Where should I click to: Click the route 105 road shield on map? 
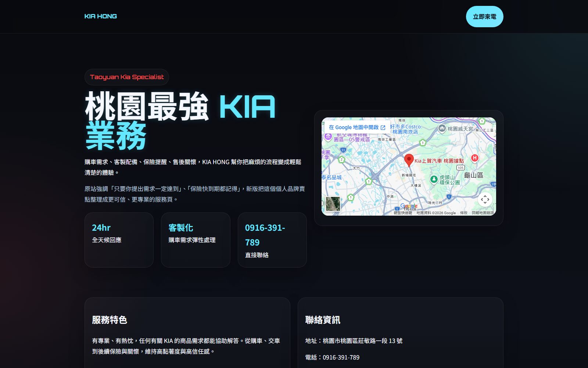click(461, 168)
